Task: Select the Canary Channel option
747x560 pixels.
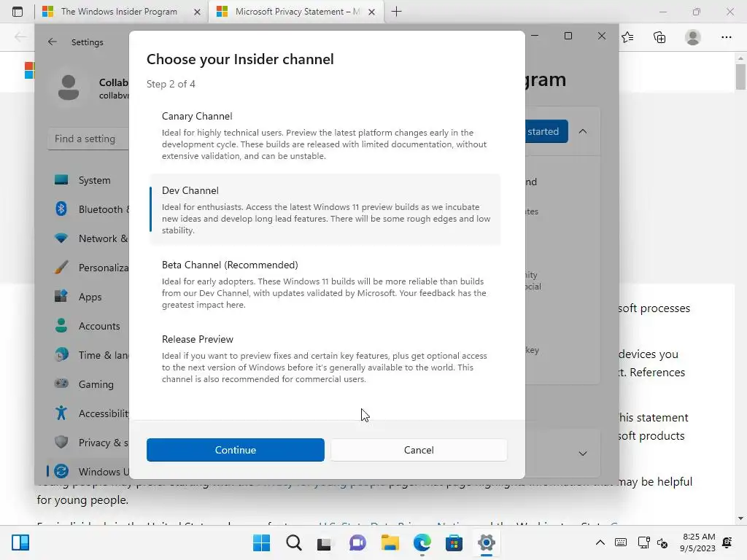Action: click(325, 136)
